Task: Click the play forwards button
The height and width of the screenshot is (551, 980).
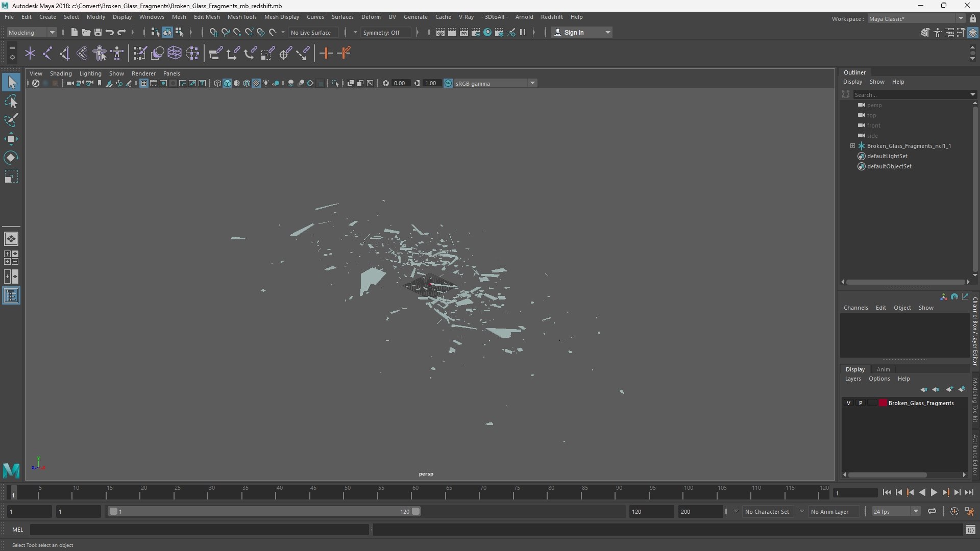Action: click(934, 493)
